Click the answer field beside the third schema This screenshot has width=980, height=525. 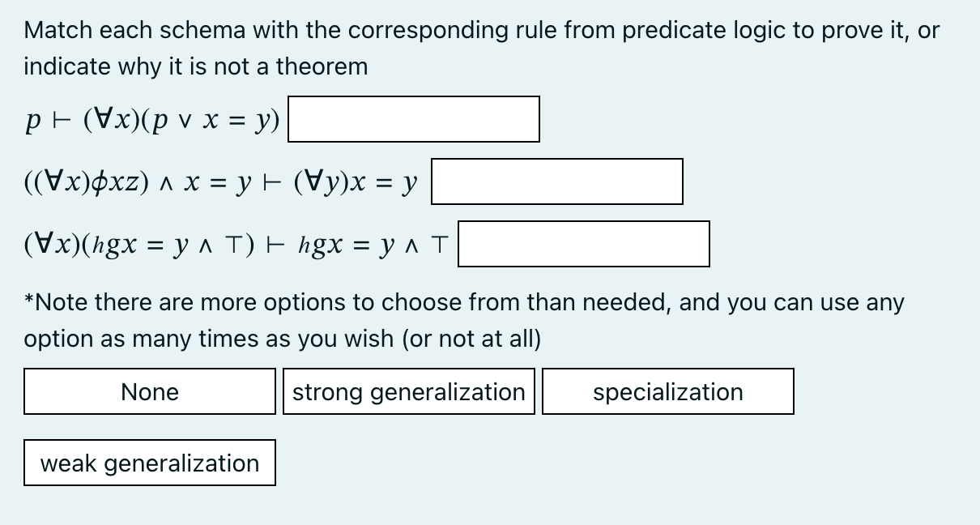tap(583, 243)
